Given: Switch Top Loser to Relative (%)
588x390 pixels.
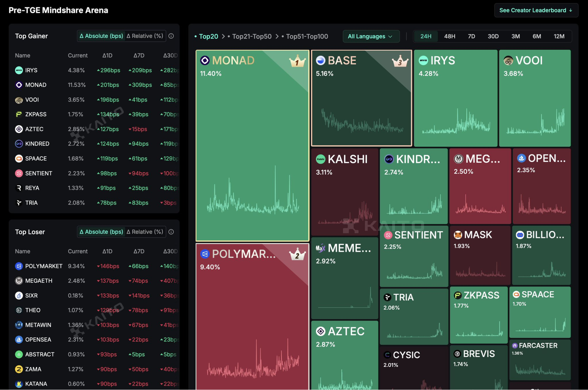Looking at the screenshot, I should pyautogui.click(x=145, y=232).
